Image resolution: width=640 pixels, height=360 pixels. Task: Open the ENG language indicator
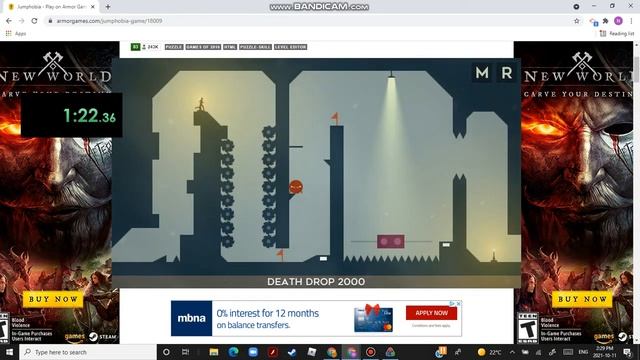(x=583, y=352)
